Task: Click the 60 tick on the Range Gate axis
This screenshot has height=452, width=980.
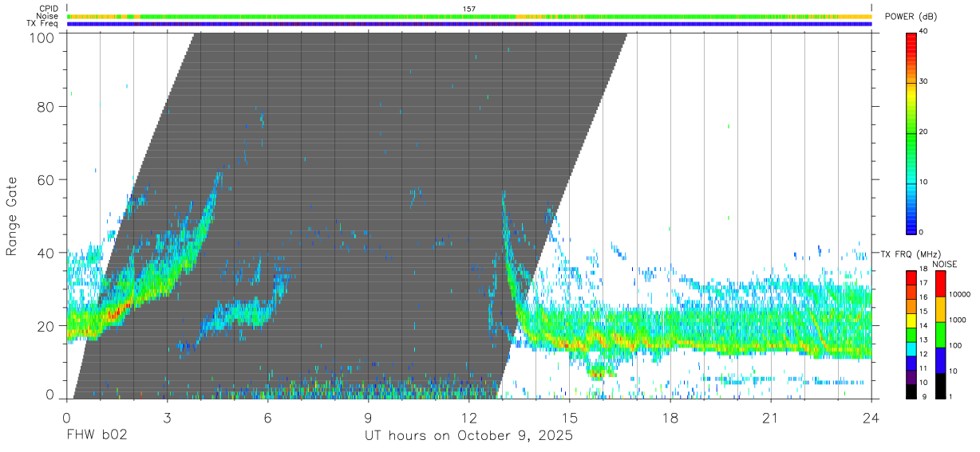Action: (45, 179)
